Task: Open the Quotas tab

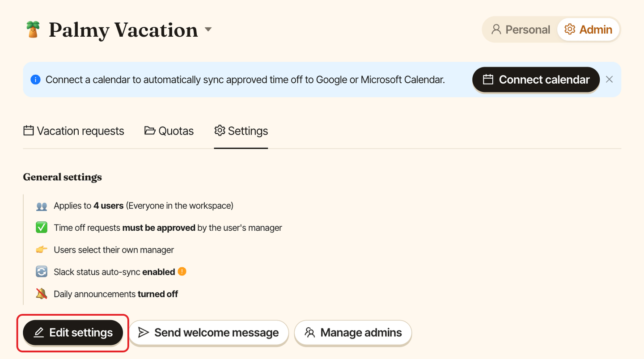Action: click(x=169, y=131)
